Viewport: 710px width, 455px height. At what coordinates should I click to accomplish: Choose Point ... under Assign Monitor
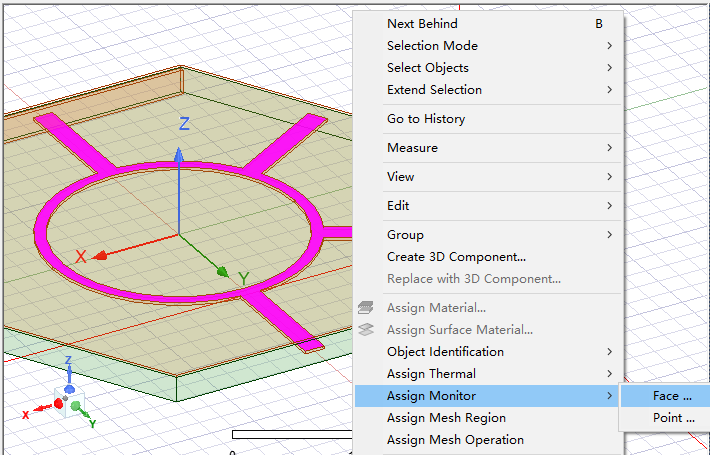coord(673,418)
